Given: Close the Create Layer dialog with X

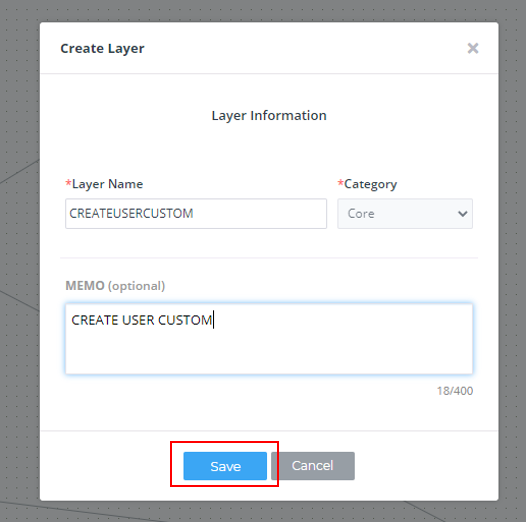Looking at the screenshot, I should (x=473, y=48).
